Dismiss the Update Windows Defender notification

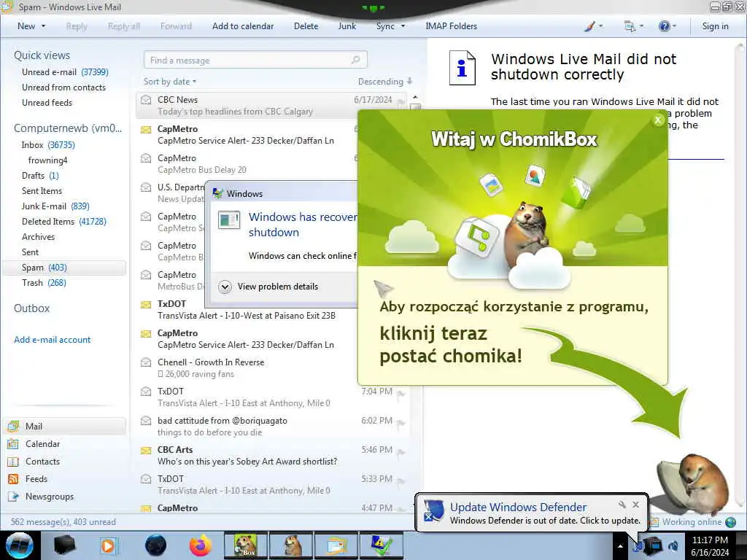(x=635, y=505)
